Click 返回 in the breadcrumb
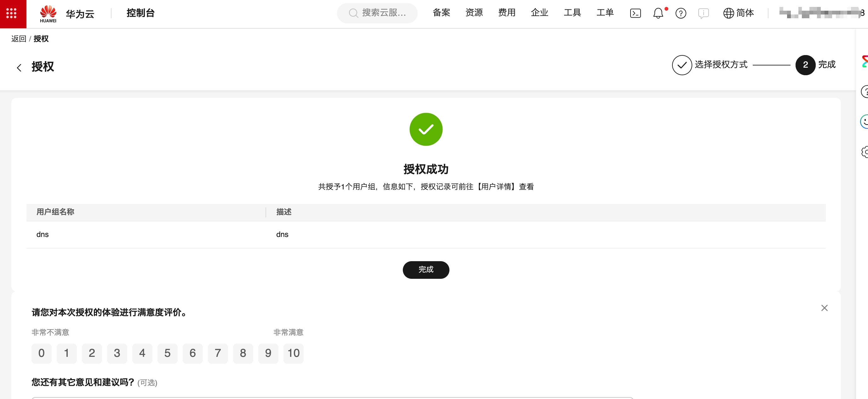The width and height of the screenshot is (868, 399). (19, 39)
